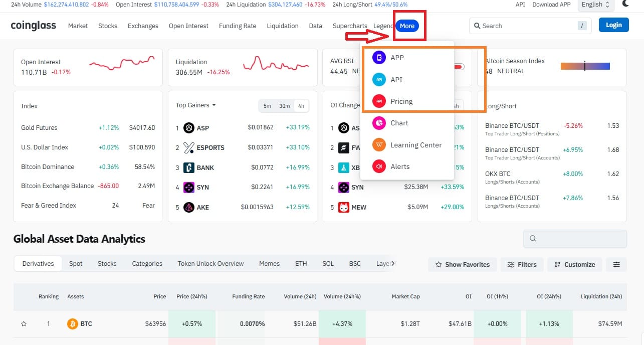Click the Altcoin Season Index gradient bar

[585, 66]
